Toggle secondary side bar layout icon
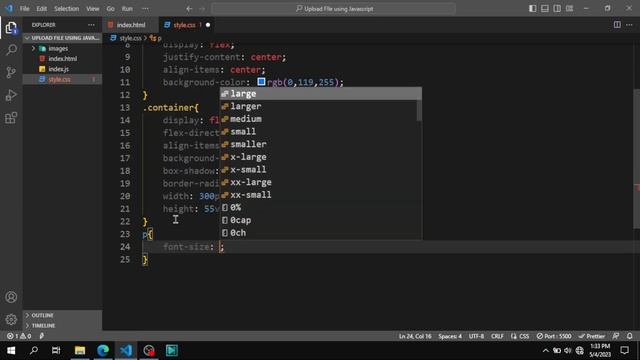640x360 pixels. pyautogui.click(x=557, y=9)
